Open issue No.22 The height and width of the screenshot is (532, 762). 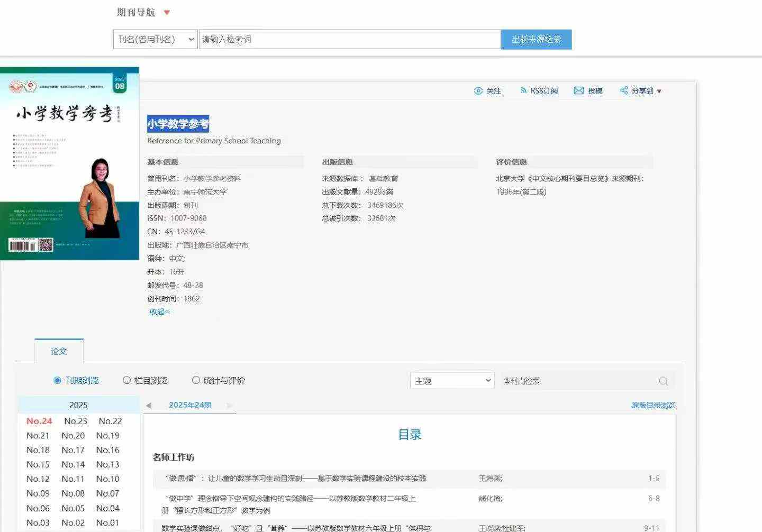[x=110, y=421]
